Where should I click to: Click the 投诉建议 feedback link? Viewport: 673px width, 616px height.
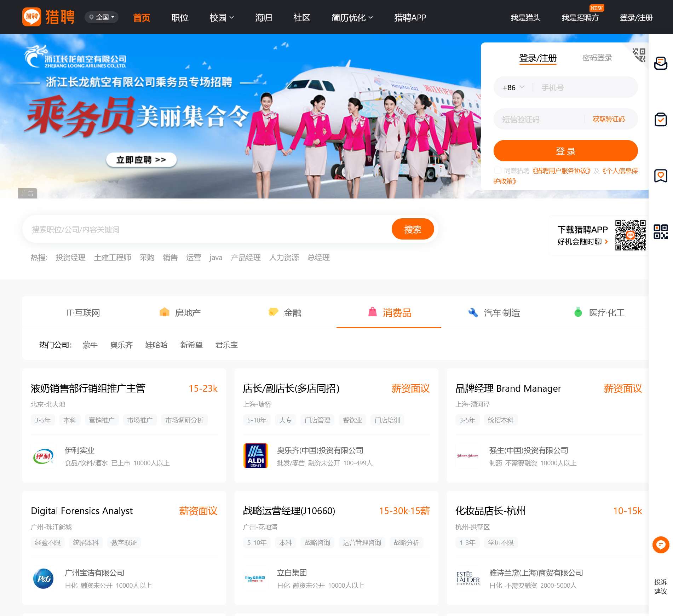click(x=661, y=587)
